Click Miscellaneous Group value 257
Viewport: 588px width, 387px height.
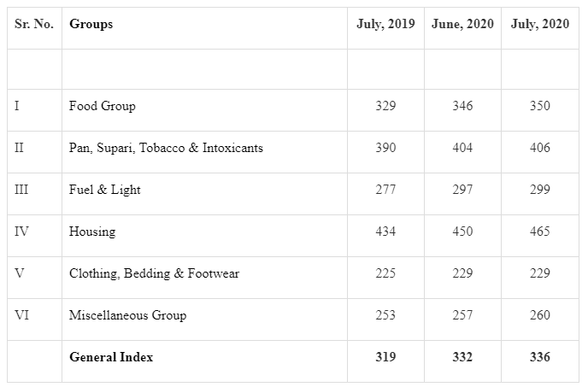(462, 315)
